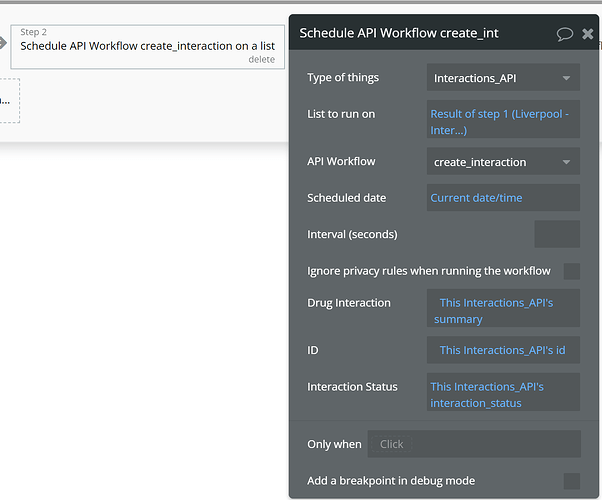Click the Current date/time scheduled date value

(502, 198)
